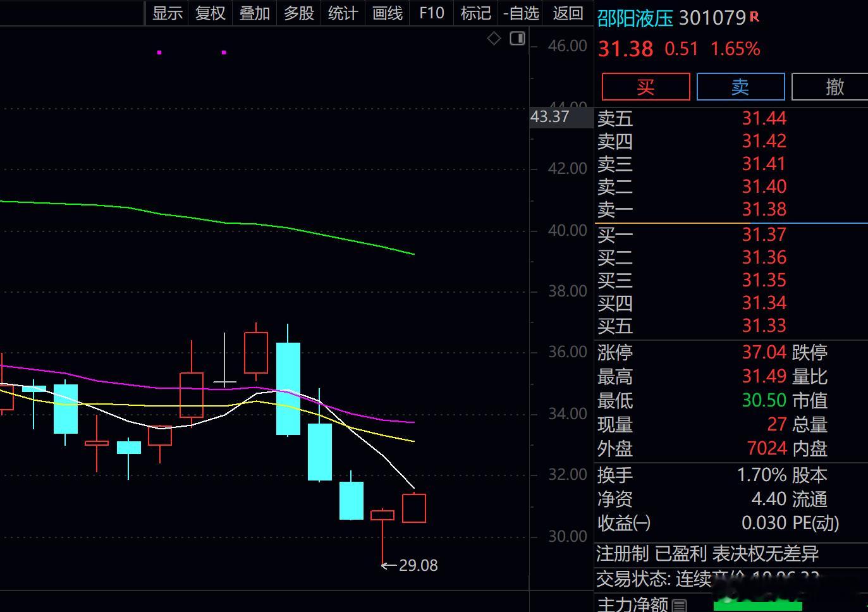Click the red R margin icon
This screenshot has width=868, height=612.
pyautogui.click(x=754, y=17)
